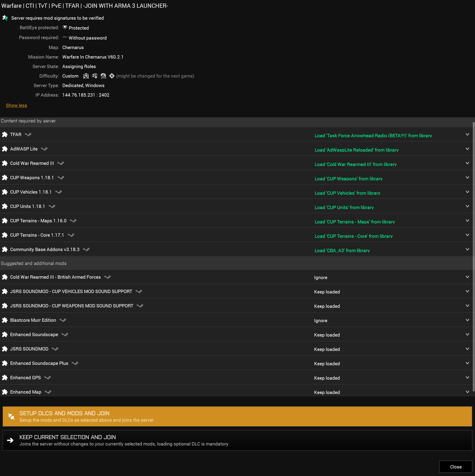The height and width of the screenshot is (476, 475).
Task: Click the Steam icon beside CUP Weapons 1.18.1
Action: pyautogui.click(x=61, y=178)
